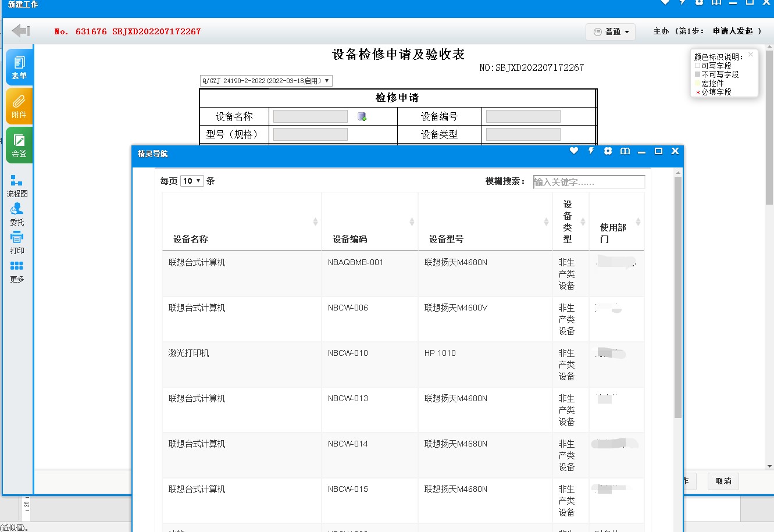Viewport: 774px width, 532px height.
Task: Open the 每页 10 rows-per-page dropdown
Action: tap(192, 181)
